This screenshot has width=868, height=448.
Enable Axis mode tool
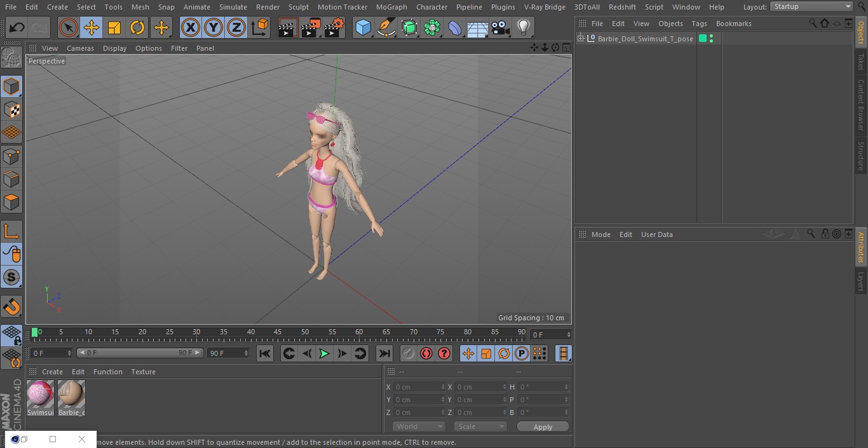[11, 231]
